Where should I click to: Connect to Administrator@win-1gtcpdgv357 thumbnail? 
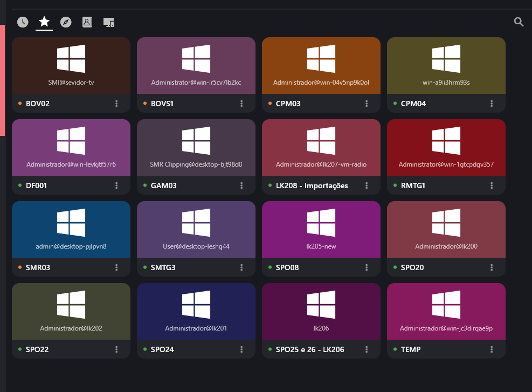click(x=446, y=147)
